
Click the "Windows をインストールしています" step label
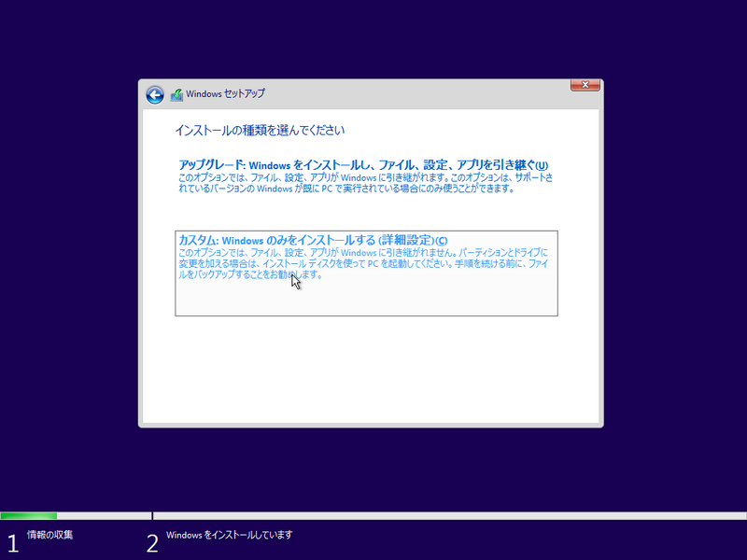(229, 536)
